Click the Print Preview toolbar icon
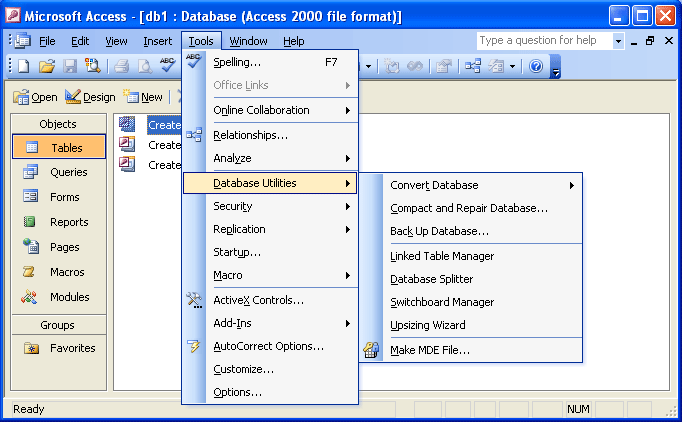 144,66
